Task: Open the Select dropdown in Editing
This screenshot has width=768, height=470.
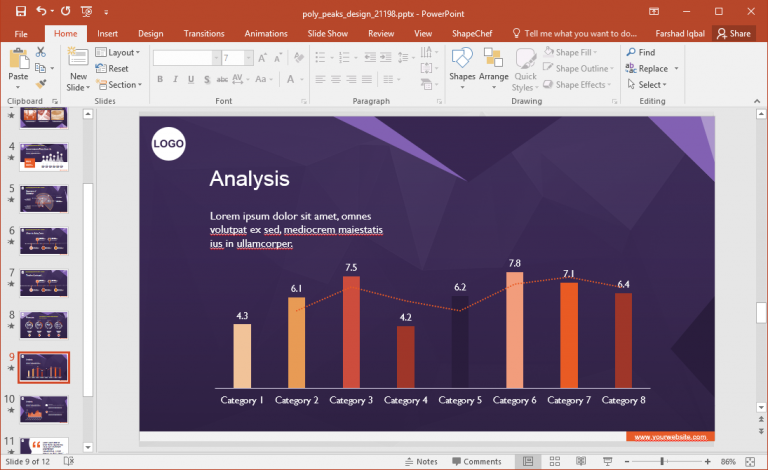Action: coord(650,85)
